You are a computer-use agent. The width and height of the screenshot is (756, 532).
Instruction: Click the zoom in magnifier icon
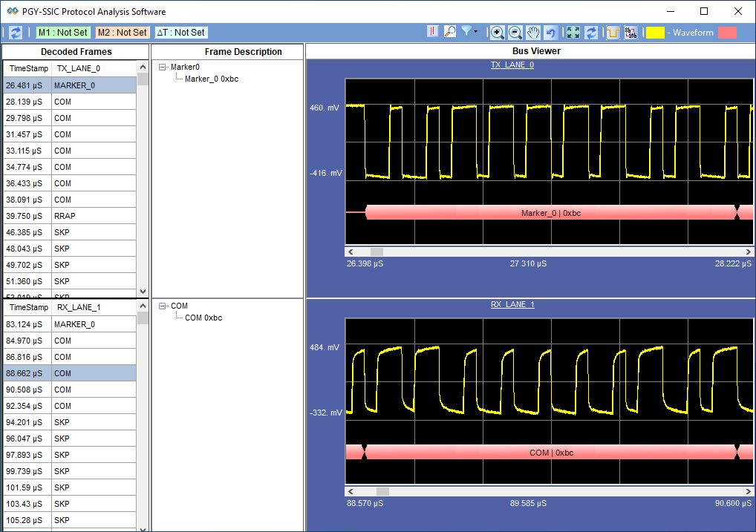pyautogui.click(x=498, y=33)
